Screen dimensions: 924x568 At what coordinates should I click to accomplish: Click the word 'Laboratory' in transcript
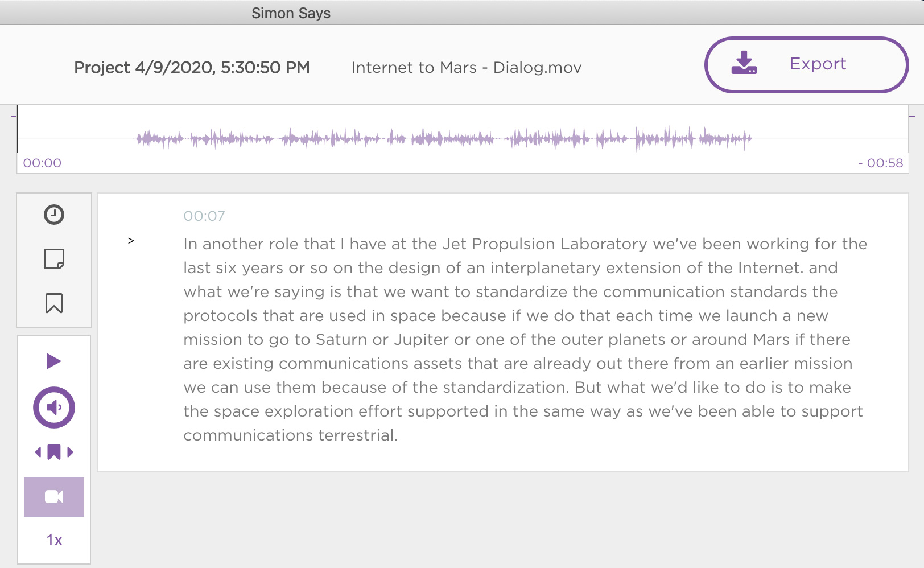pos(604,244)
